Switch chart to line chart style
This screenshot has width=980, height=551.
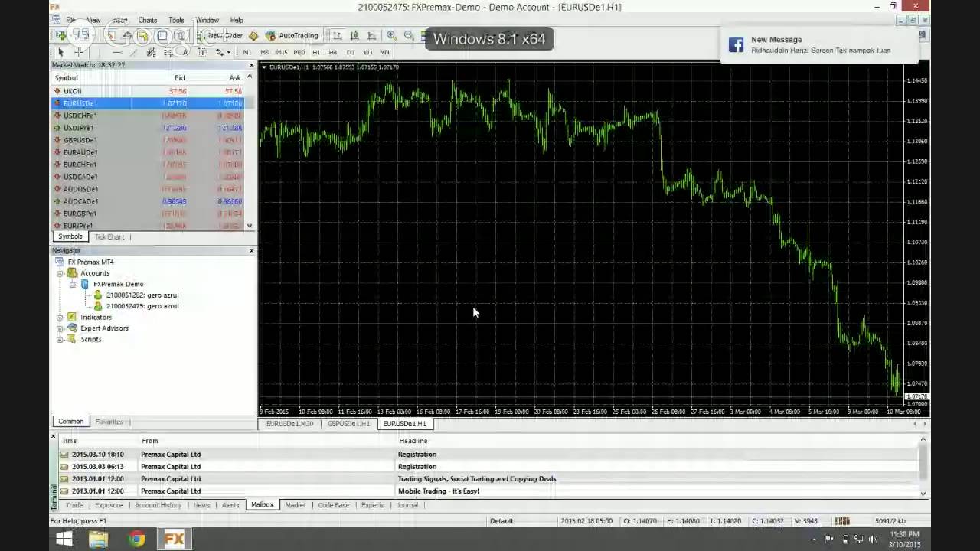tap(371, 35)
